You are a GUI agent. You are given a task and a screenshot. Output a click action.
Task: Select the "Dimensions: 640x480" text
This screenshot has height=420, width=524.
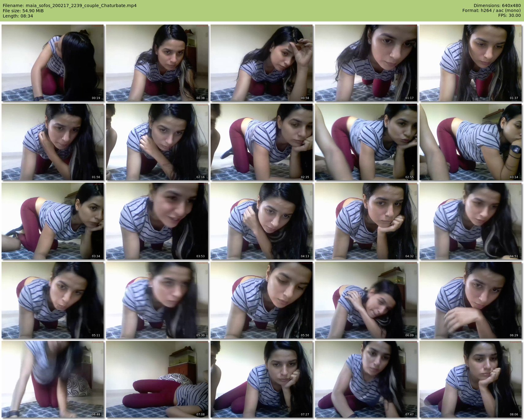pos(497,6)
